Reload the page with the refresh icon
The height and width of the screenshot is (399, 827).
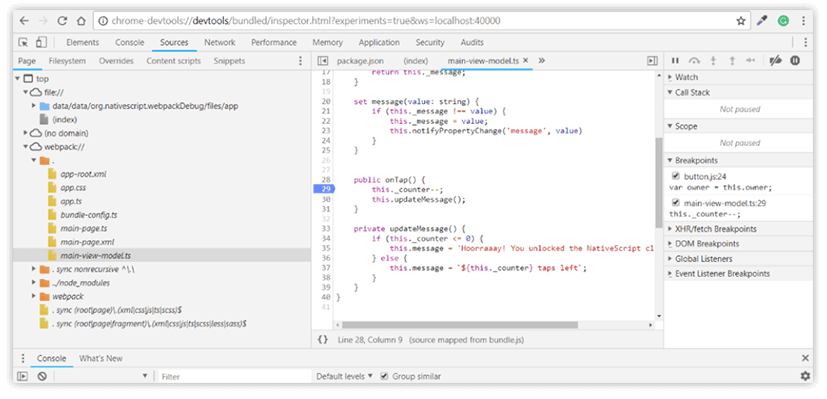click(62, 21)
